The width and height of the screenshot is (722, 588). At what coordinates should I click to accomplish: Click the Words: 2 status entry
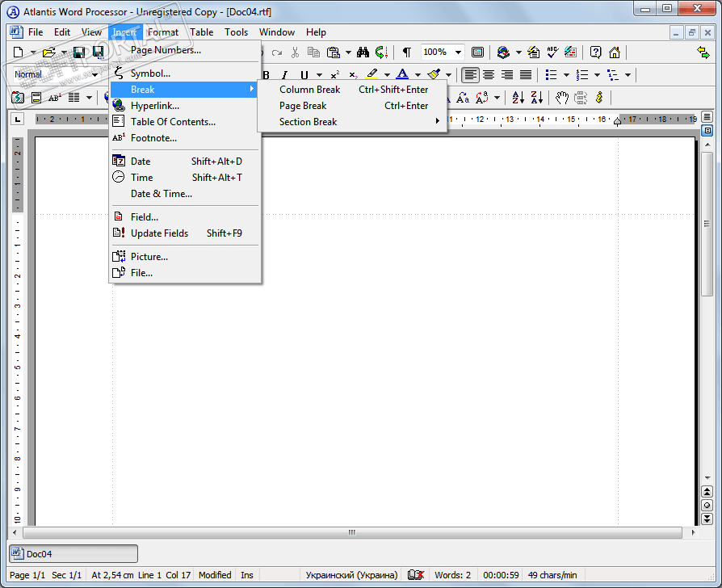coord(452,574)
